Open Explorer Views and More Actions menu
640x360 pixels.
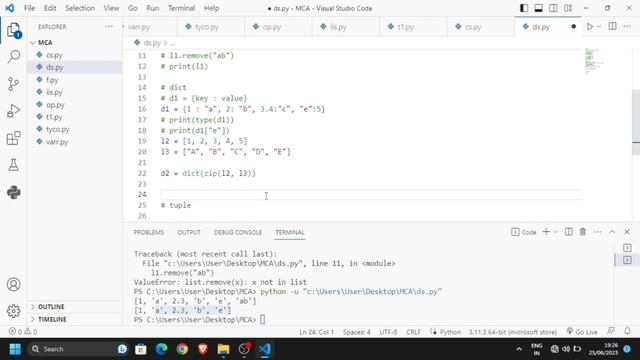(109, 27)
